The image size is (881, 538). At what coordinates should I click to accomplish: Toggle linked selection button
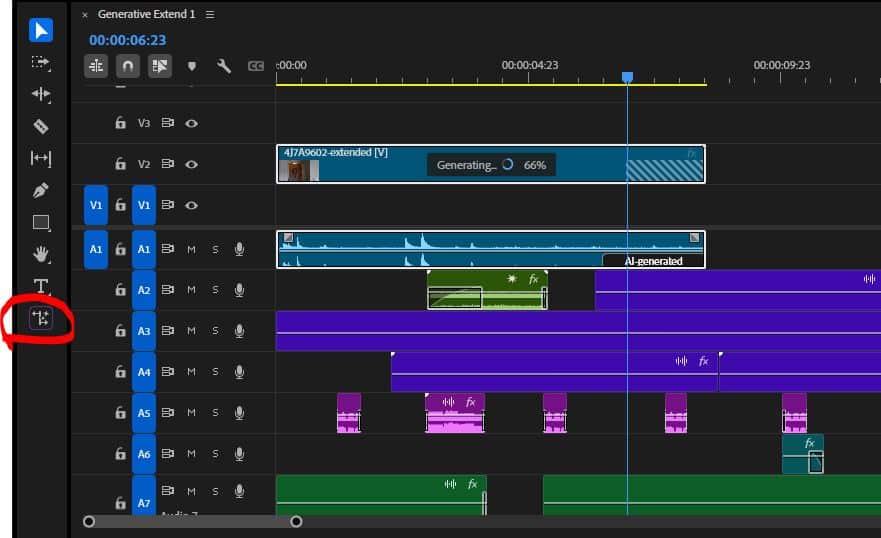(160, 66)
